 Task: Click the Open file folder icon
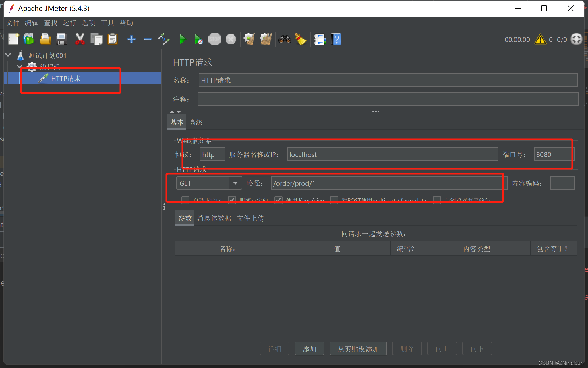click(x=45, y=39)
